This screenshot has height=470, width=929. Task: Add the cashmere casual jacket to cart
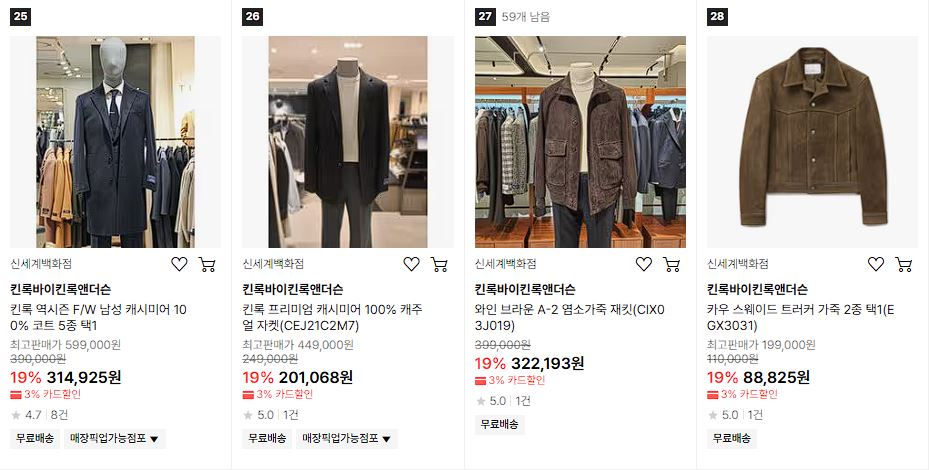439,264
